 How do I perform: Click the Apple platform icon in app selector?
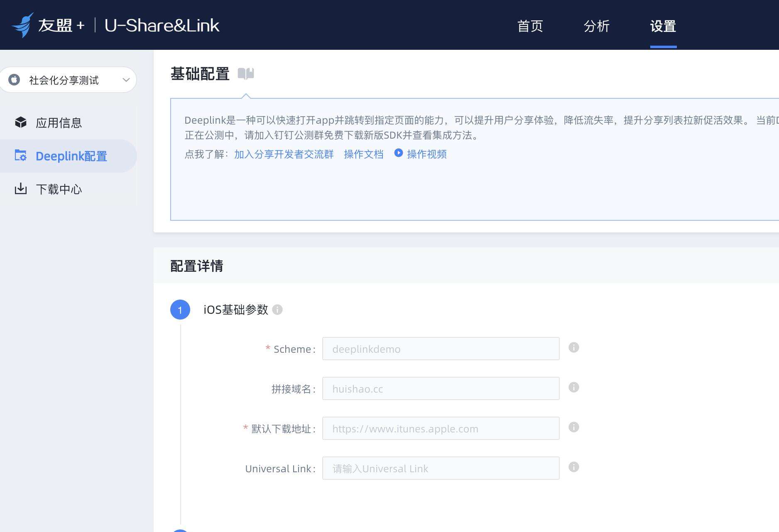(x=14, y=80)
